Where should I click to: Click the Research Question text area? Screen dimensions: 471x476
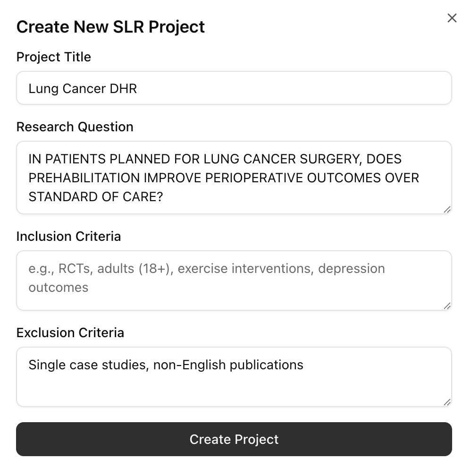[x=234, y=178]
